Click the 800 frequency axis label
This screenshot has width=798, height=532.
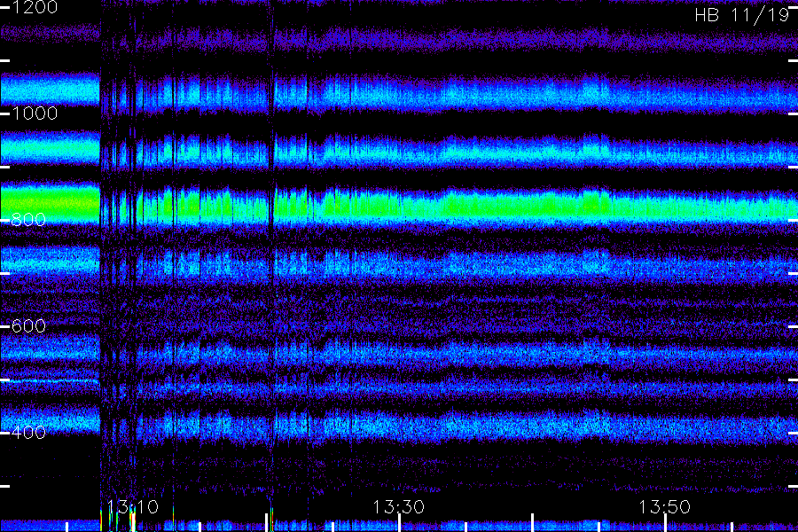28,219
